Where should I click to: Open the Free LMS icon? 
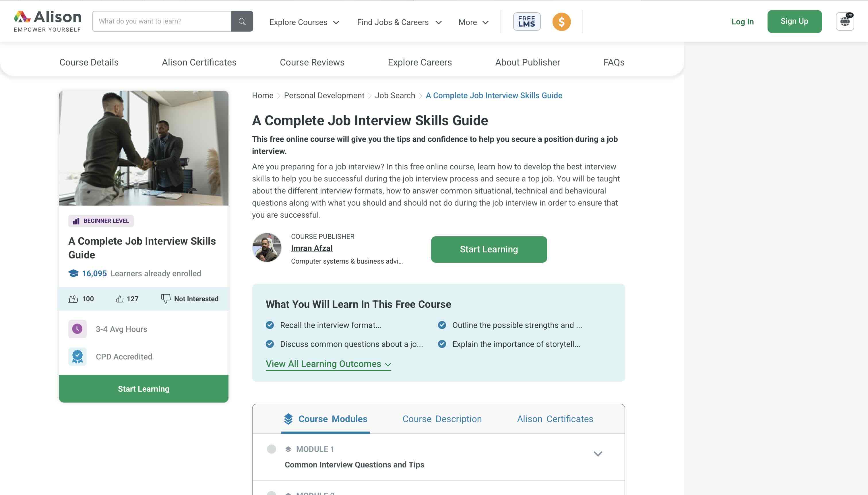526,22
